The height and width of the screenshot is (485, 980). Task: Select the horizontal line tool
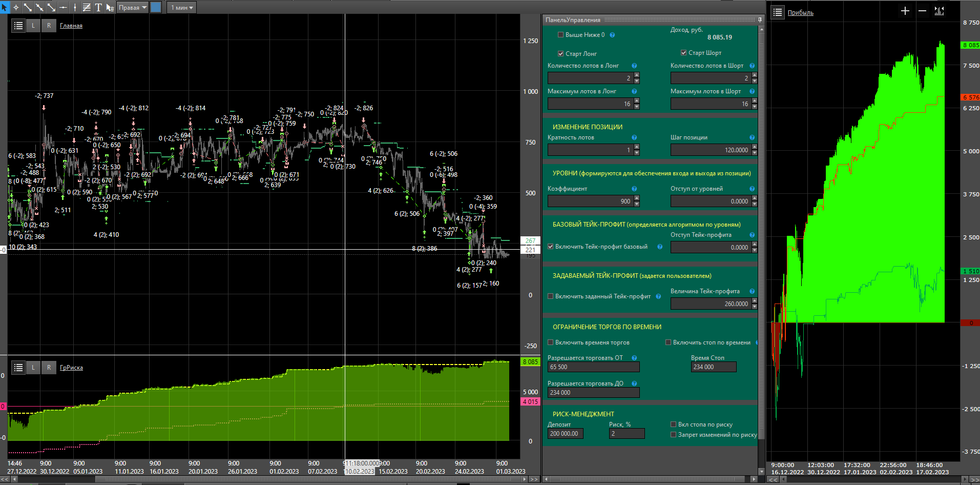coord(63,7)
